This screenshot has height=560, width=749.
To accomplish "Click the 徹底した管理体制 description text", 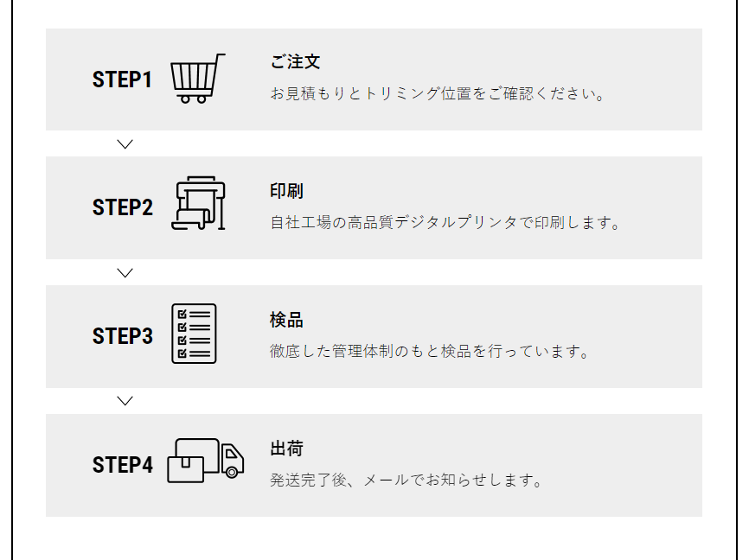I will [x=429, y=352].
